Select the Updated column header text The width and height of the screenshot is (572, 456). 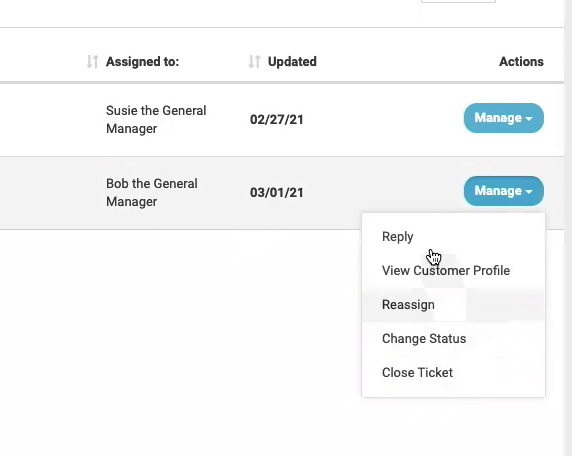click(292, 62)
